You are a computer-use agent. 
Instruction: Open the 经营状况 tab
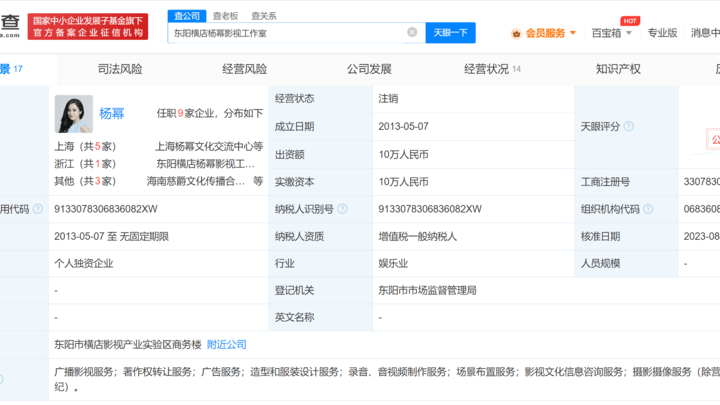pos(492,69)
